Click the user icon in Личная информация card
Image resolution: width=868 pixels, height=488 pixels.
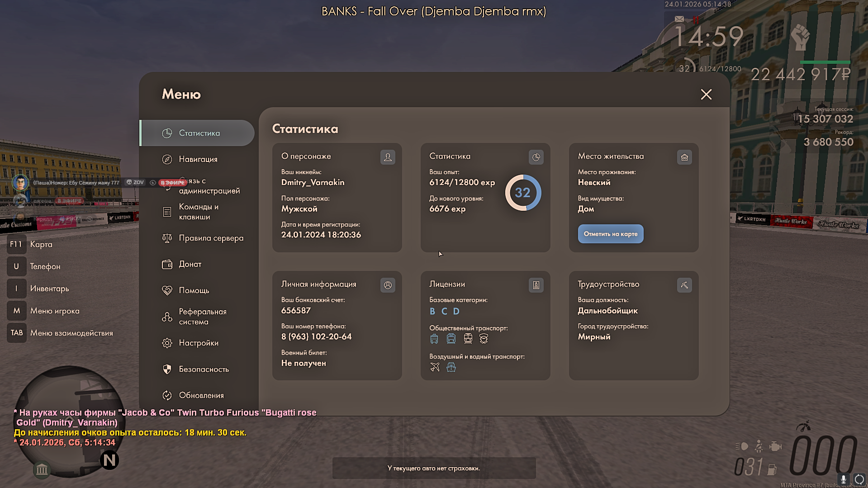pos(388,285)
